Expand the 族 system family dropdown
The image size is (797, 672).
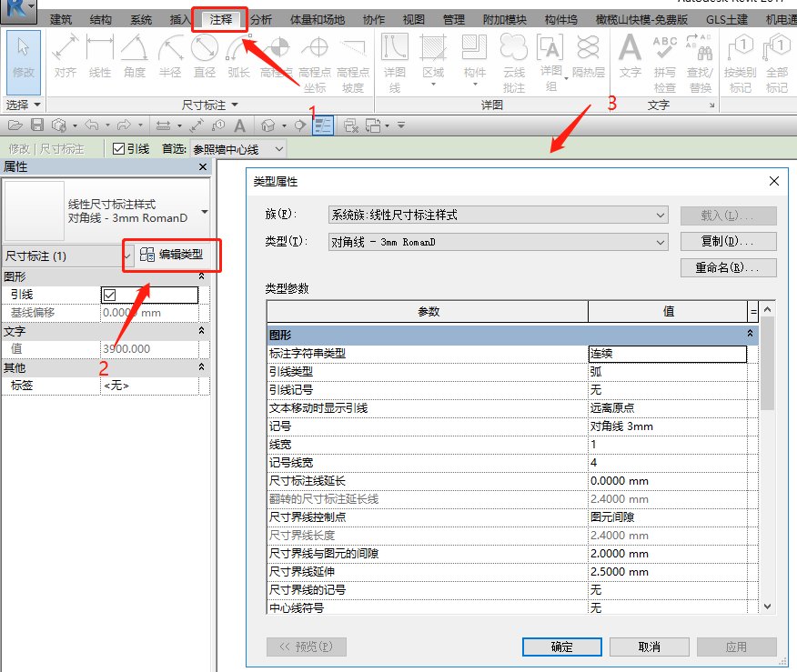pyautogui.click(x=498, y=216)
